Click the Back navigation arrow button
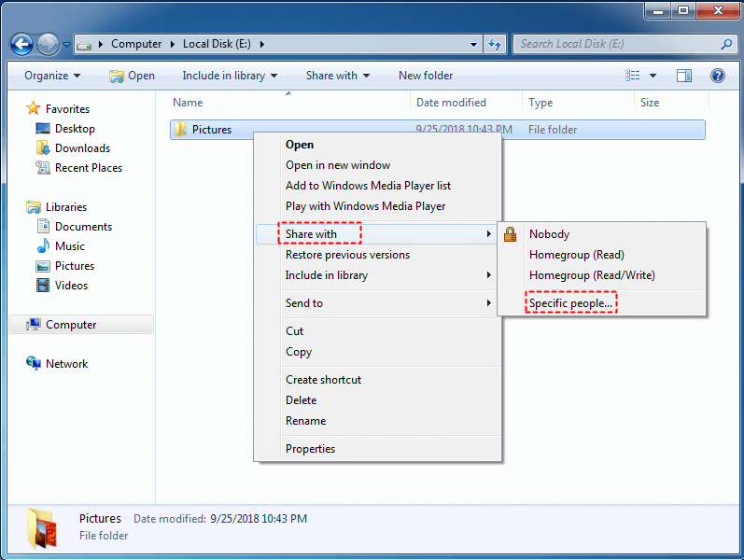This screenshot has height=560, width=744. click(21, 45)
